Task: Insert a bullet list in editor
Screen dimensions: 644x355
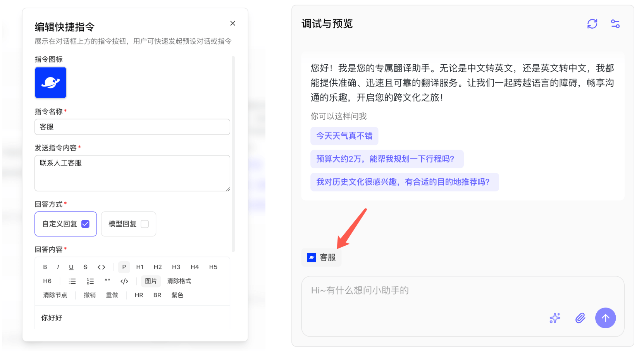Action: (72, 281)
